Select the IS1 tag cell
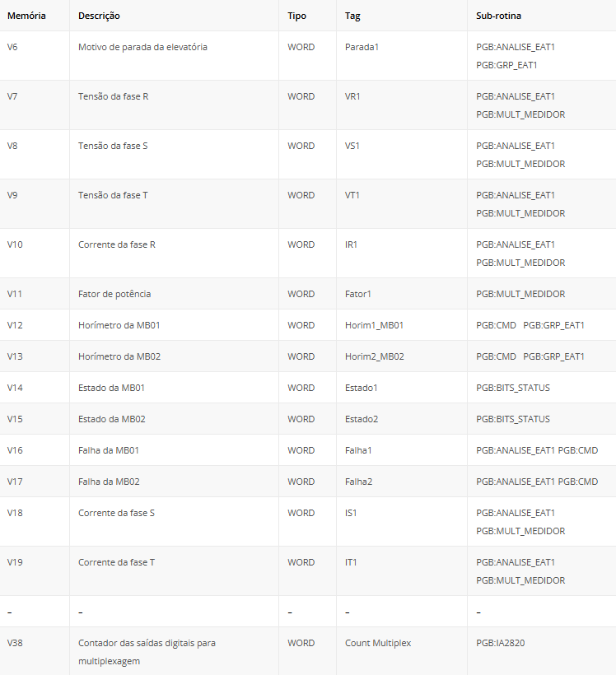 (352, 513)
